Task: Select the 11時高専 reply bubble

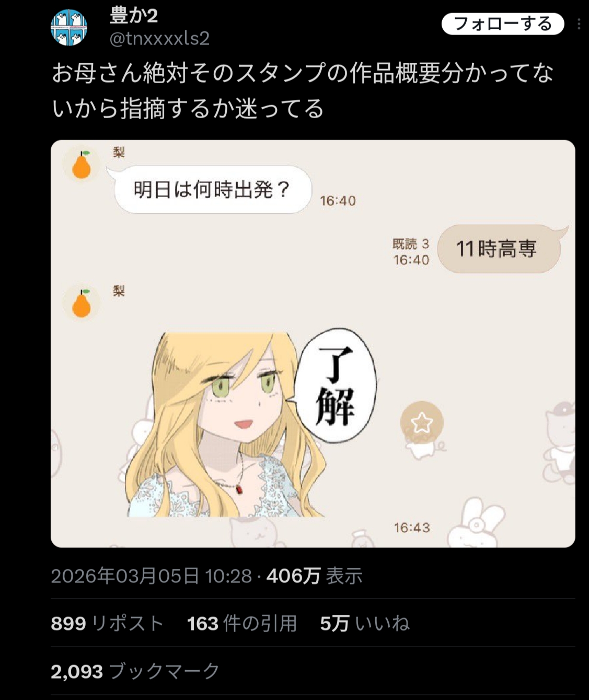Action: click(x=500, y=249)
